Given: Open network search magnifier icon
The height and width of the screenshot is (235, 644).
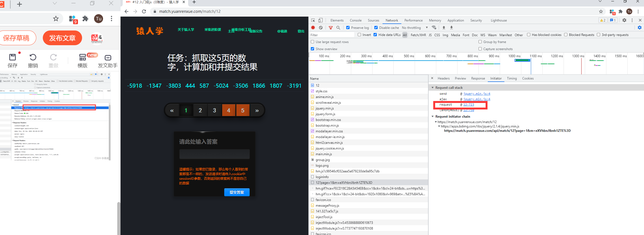Looking at the screenshot, I should pos(338,28).
